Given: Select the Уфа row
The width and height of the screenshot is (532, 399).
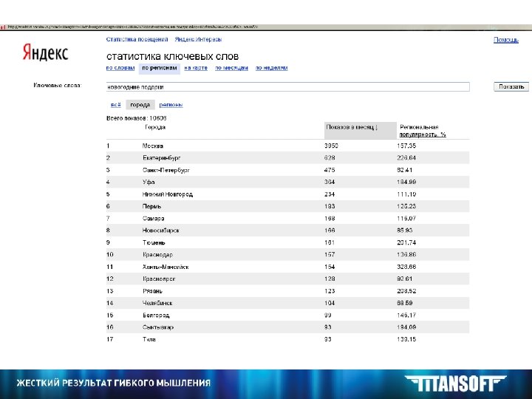Looking at the screenshot, I should pos(287,183).
